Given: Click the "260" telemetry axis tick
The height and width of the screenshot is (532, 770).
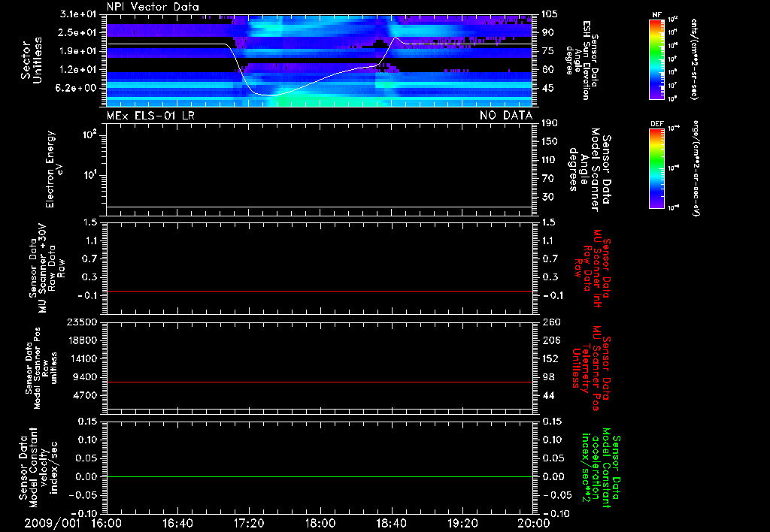Looking at the screenshot, I should coord(550,322).
